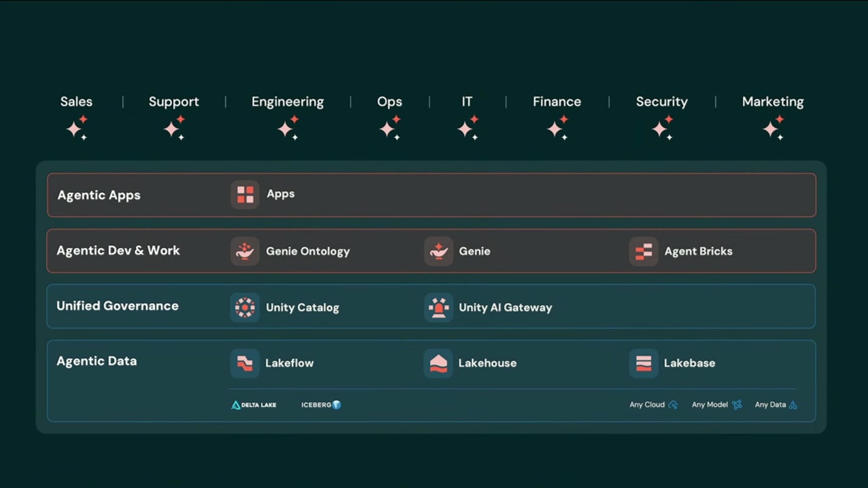Viewport: 868px width, 488px height.
Task: Click the standalone Genie label
Action: (475, 251)
